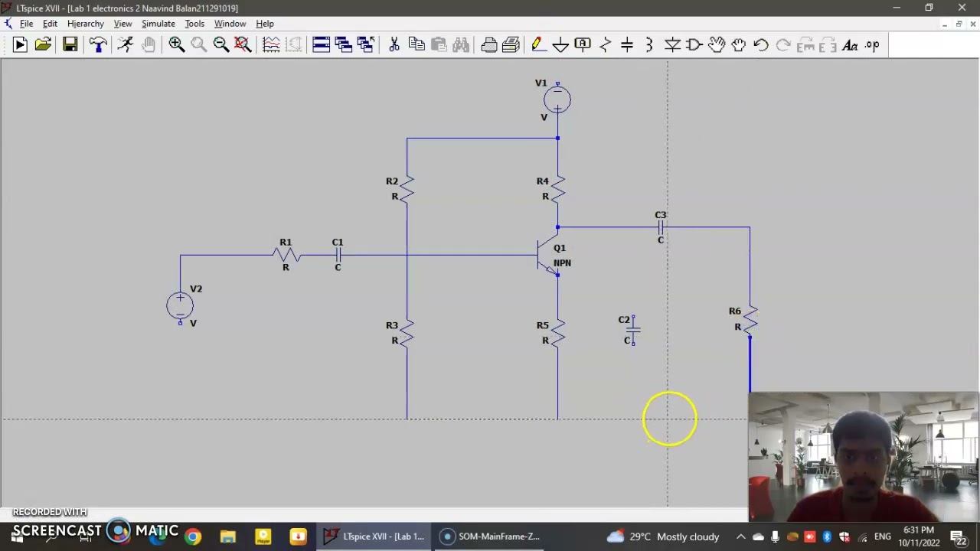The image size is (980, 551).
Task: Click the ENG language indicator
Action: click(882, 536)
